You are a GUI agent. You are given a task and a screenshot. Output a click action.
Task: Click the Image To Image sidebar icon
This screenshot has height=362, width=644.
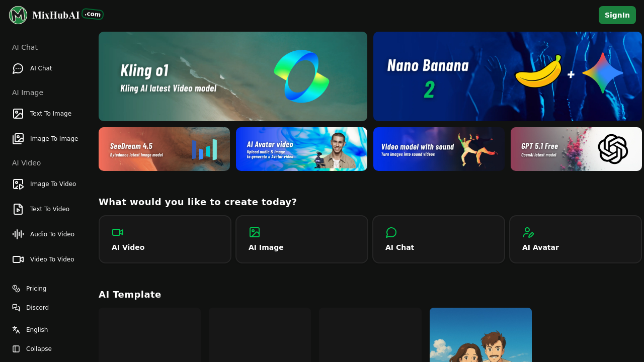coord(18,139)
